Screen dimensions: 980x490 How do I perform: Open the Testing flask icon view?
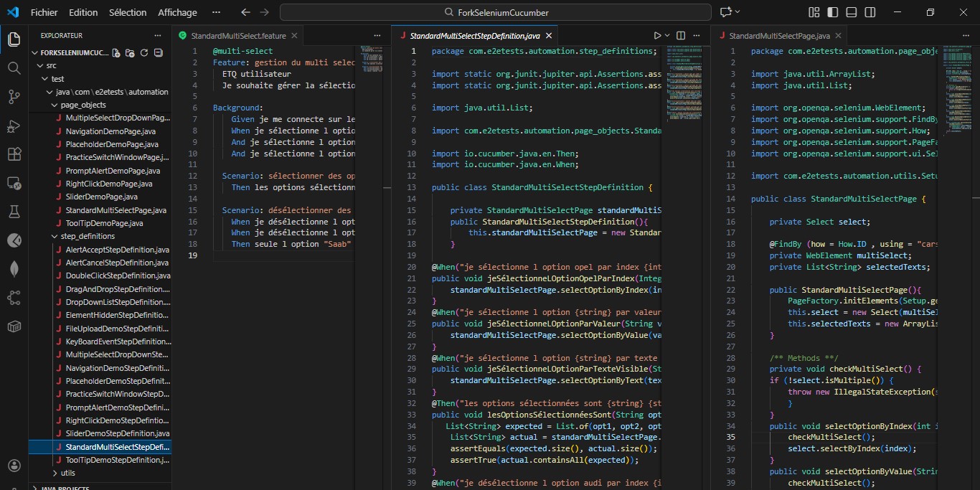[14, 212]
